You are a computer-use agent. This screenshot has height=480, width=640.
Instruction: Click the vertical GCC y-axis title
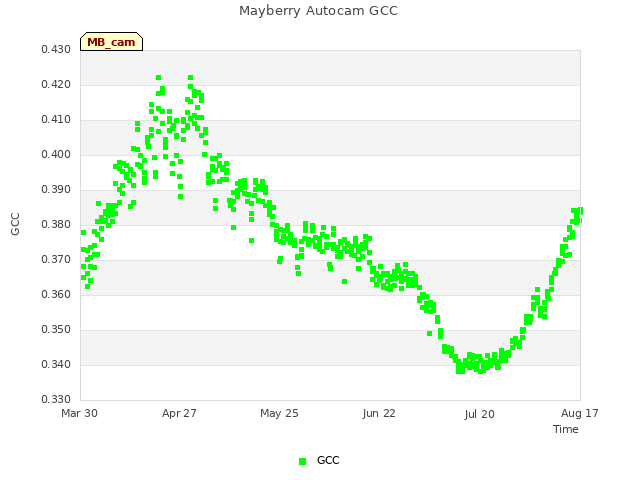(x=15, y=224)
